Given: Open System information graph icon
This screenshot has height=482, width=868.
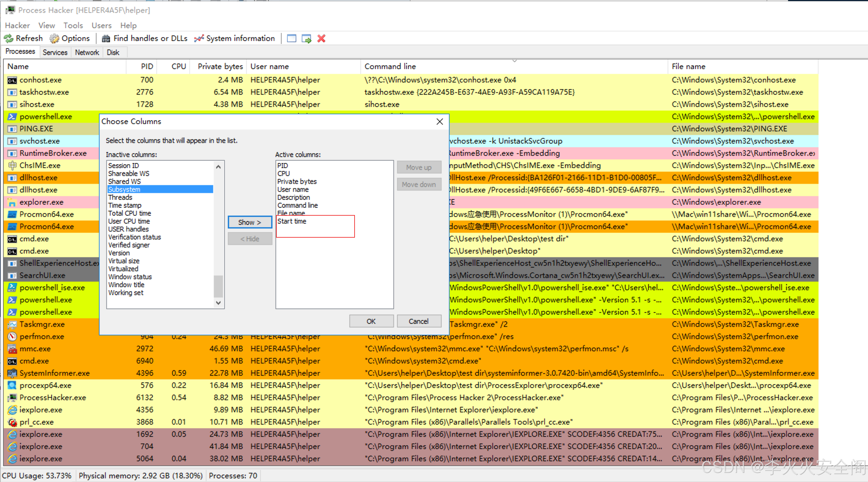Looking at the screenshot, I should click(199, 38).
